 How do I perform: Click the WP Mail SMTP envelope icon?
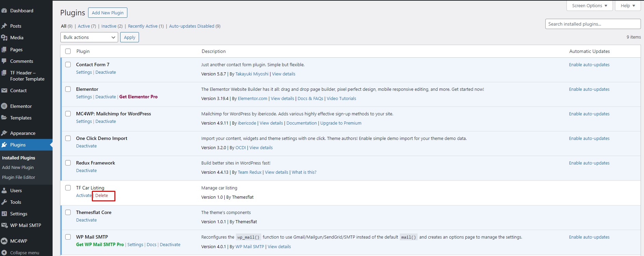(4, 225)
